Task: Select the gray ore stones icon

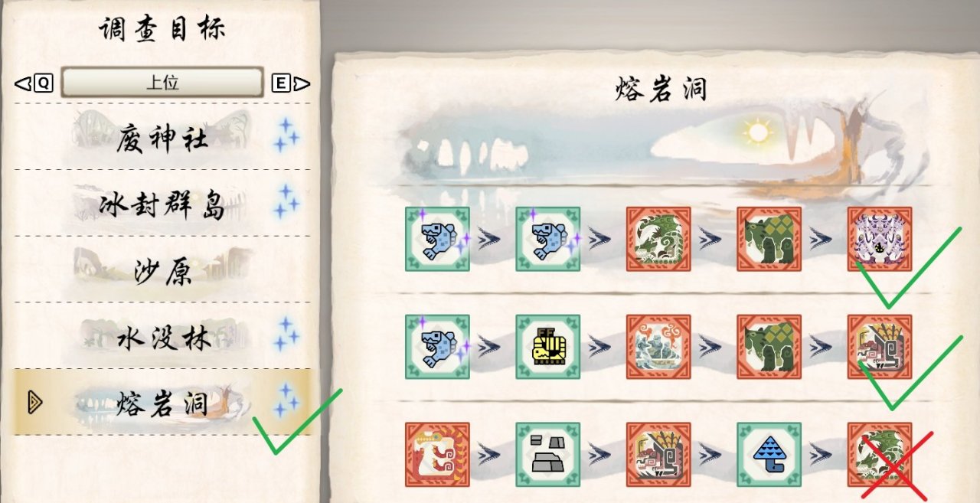Action: 548,455
